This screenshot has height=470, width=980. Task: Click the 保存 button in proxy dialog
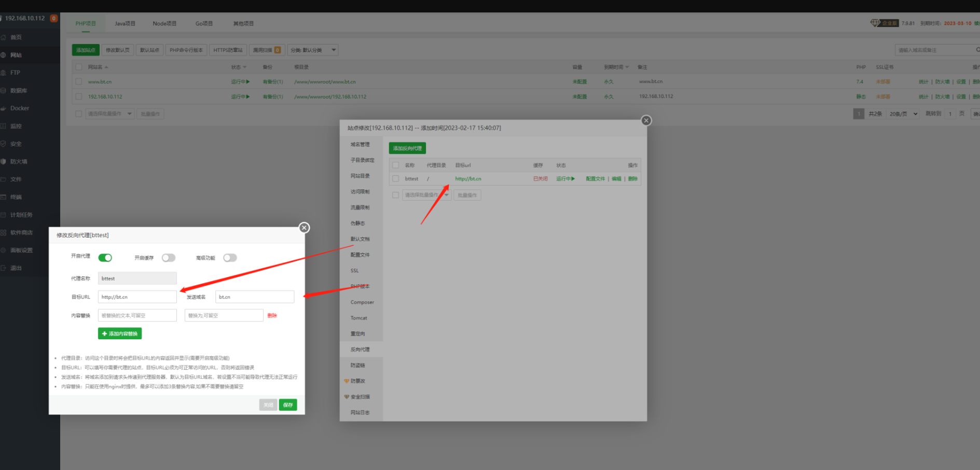point(288,405)
